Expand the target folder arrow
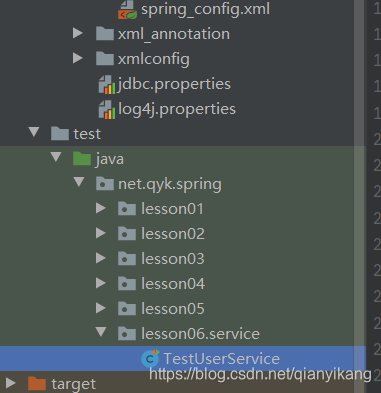The image size is (381, 393). 11,383
